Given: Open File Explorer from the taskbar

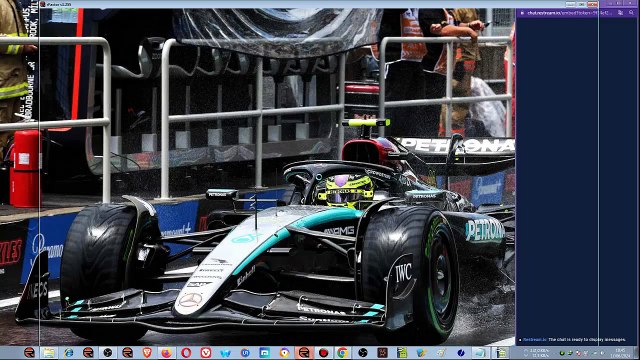Looking at the screenshot, I should [49, 353].
